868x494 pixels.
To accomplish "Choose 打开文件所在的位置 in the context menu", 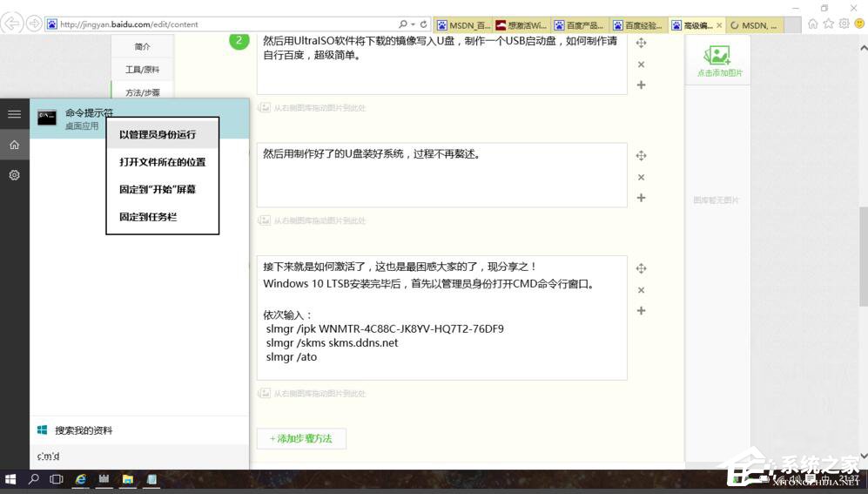I will coord(162,162).
